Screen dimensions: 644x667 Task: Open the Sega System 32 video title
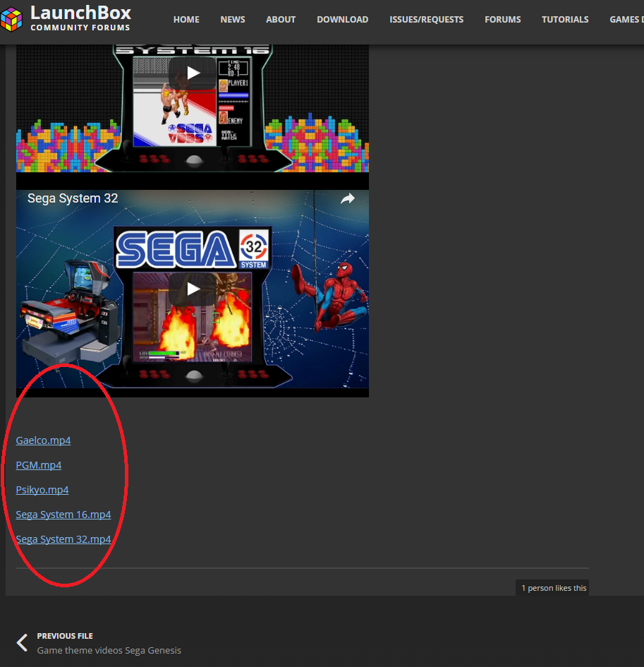pos(73,198)
